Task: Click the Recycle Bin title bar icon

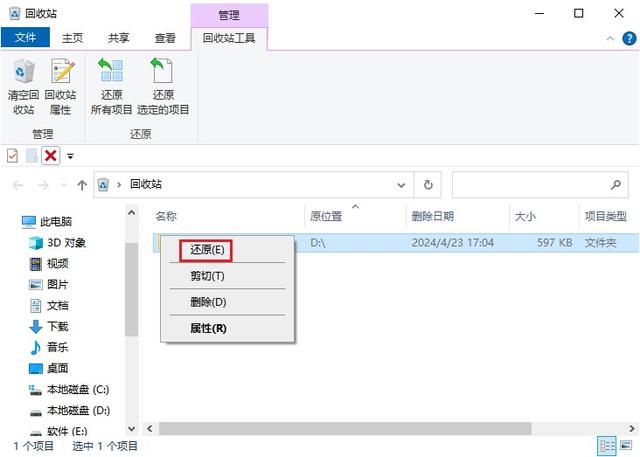Action: point(14,13)
